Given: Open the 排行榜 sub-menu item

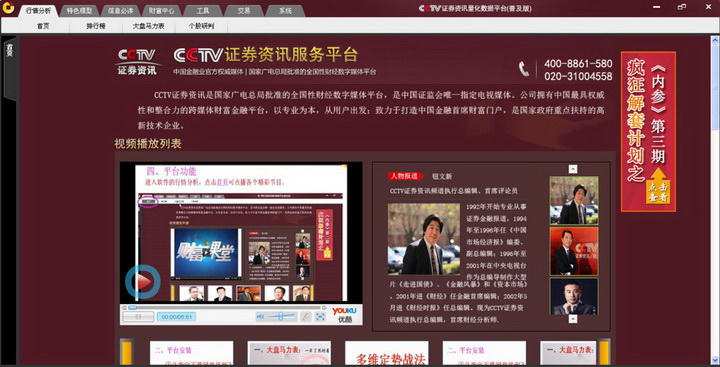Looking at the screenshot, I should (96, 26).
